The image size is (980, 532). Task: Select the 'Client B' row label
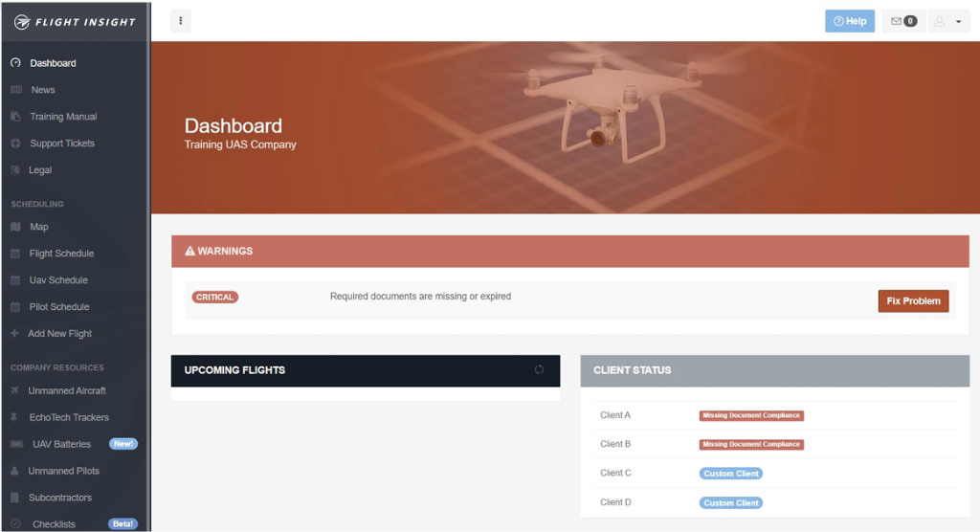point(615,444)
